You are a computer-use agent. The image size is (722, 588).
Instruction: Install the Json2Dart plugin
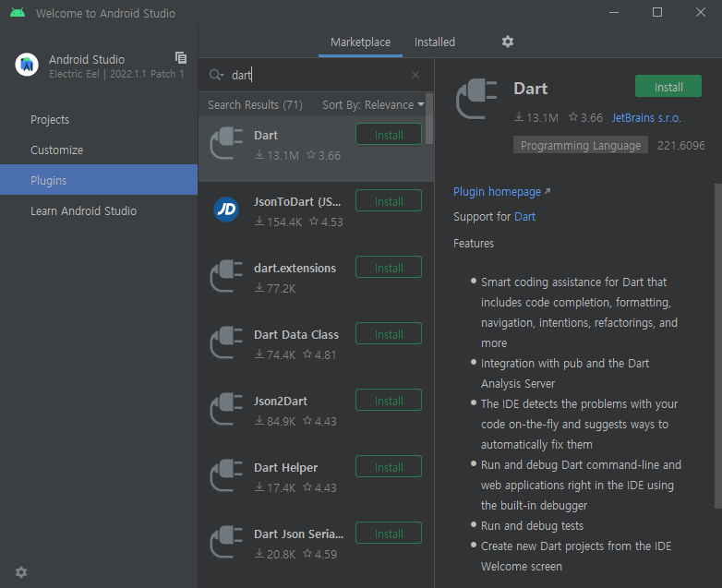[389, 401]
